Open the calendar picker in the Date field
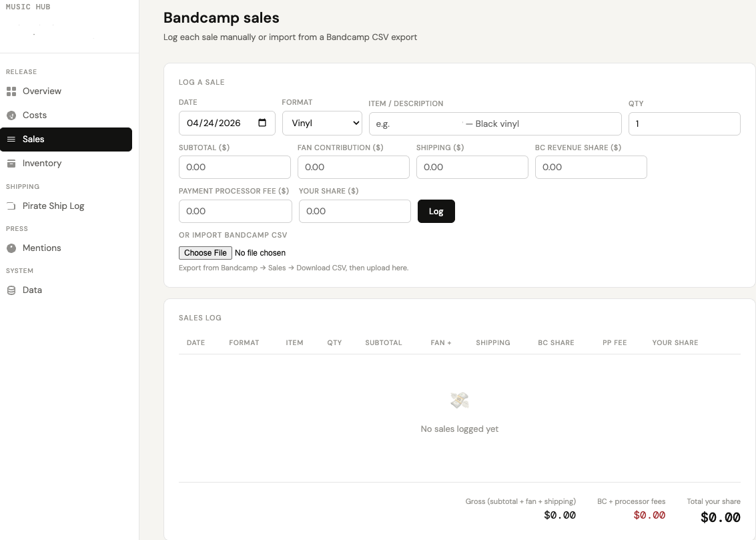Viewport: 756px width, 540px height. coord(264,123)
